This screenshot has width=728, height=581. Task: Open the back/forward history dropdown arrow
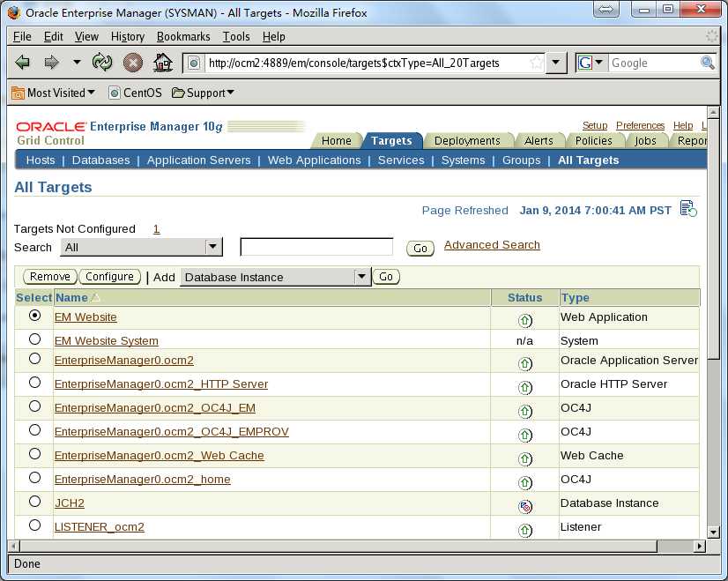pyautogui.click(x=77, y=63)
